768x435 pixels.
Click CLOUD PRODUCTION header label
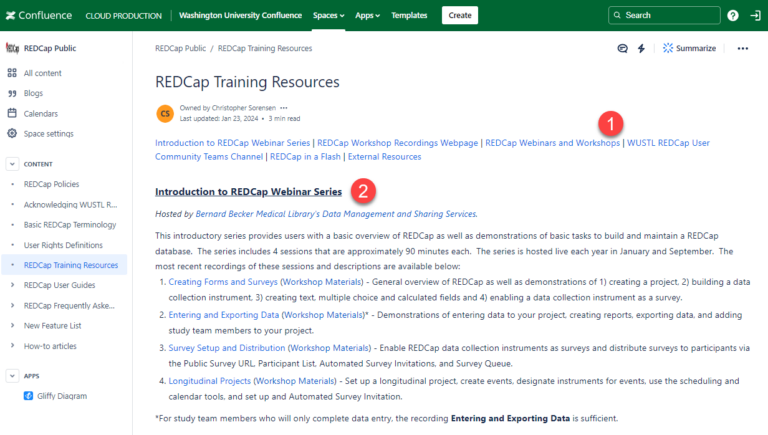[123, 16]
